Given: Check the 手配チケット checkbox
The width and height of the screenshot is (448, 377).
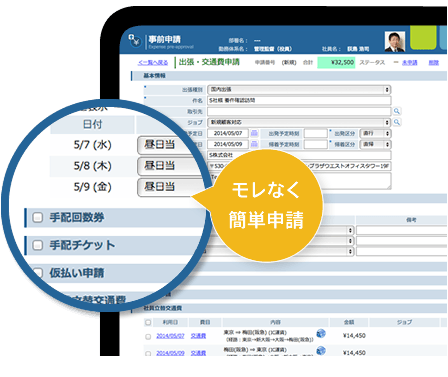Looking at the screenshot, I should click(x=37, y=245).
